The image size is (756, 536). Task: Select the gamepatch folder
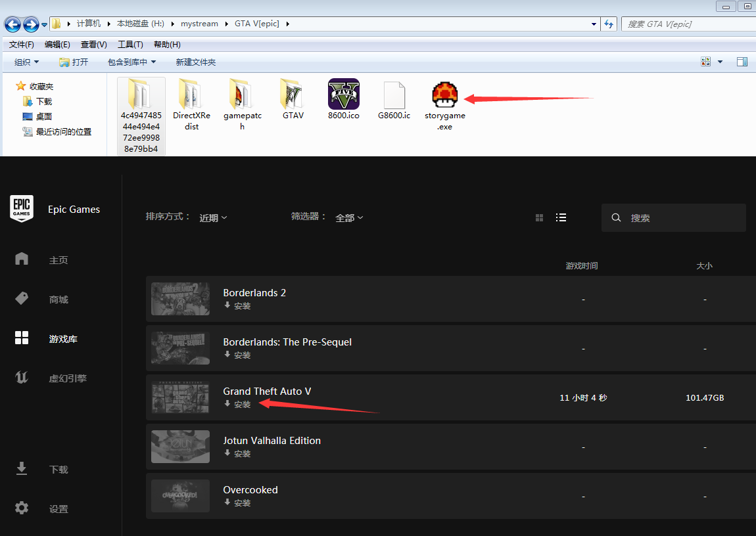[x=243, y=105]
